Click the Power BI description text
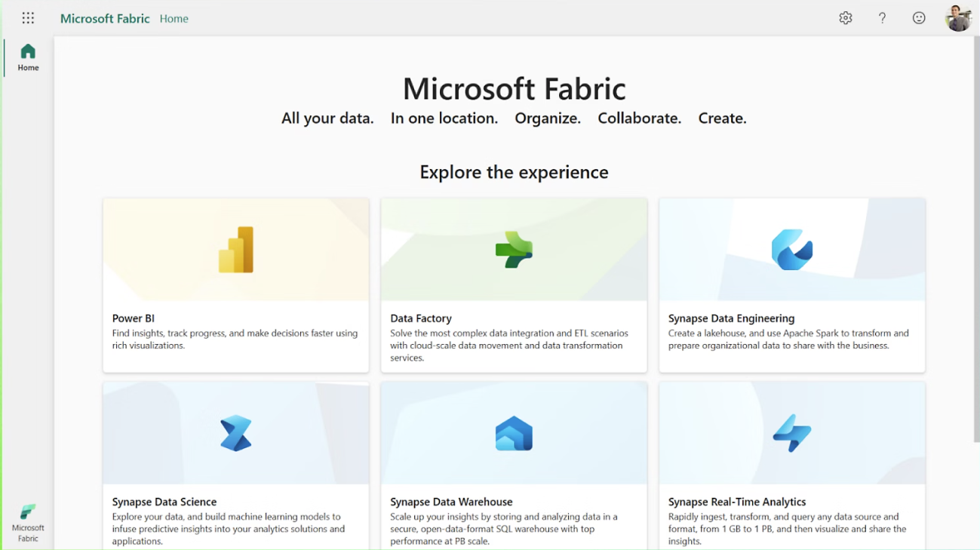The width and height of the screenshot is (980, 550). tap(235, 340)
